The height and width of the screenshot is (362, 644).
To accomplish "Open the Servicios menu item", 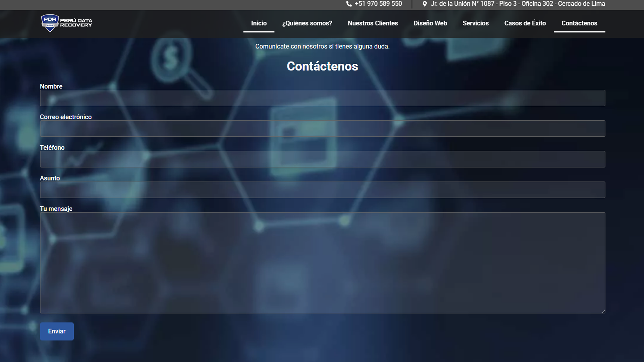I will [x=475, y=23].
